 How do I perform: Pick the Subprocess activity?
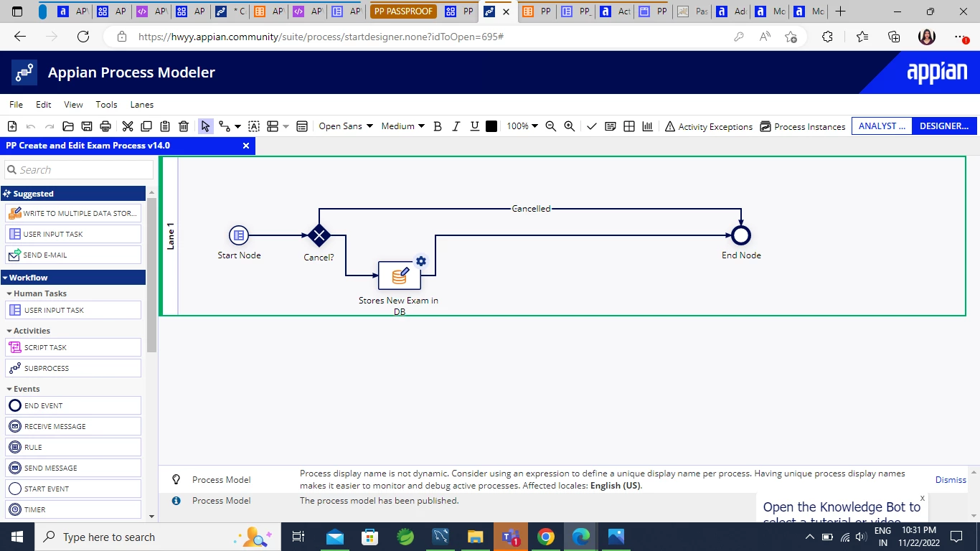[x=73, y=368]
